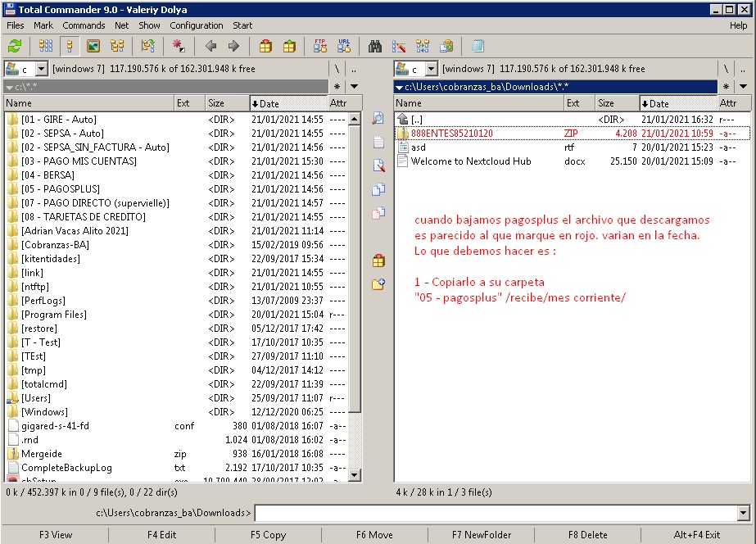756x544 pixels.
Task: Click the Notepad icon in toolbar
Action: [x=478, y=47]
